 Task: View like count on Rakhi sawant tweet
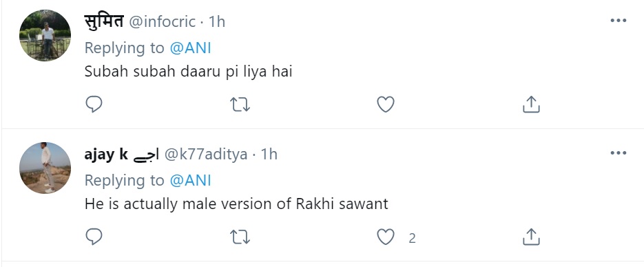click(x=412, y=238)
